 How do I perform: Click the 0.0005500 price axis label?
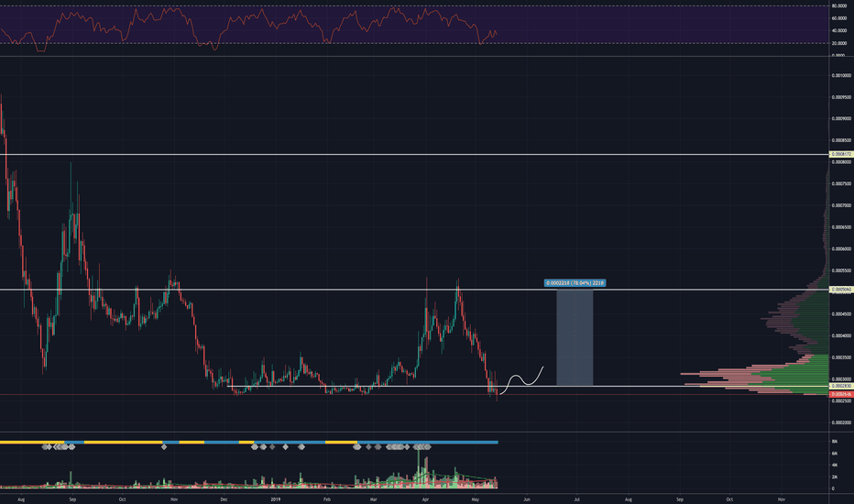[842, 271]
